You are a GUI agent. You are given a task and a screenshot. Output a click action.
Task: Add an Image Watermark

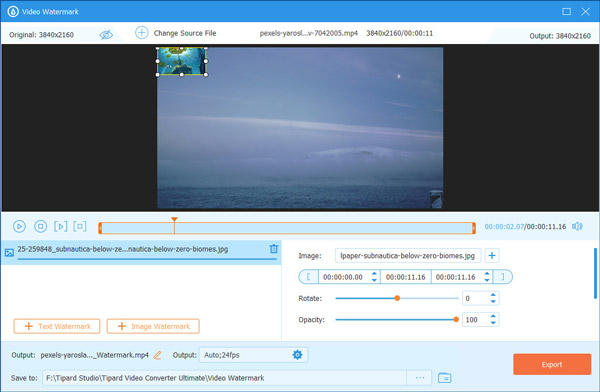point(153,326)
